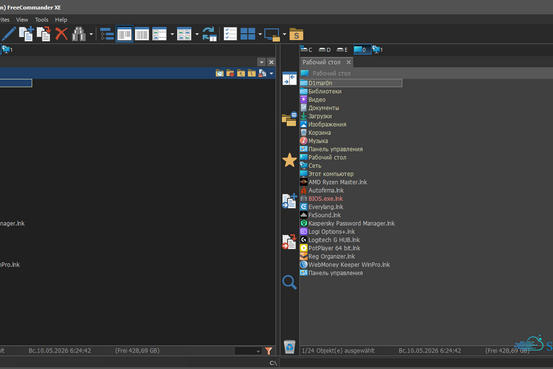Click the gold star favorites icon
The width and height of the screenshot is (553, 369).
click(x=290, y=160)
